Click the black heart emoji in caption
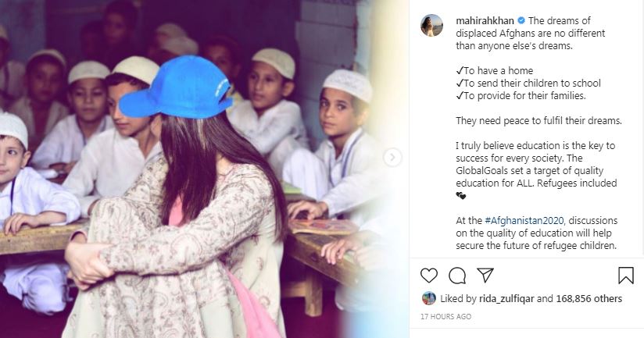644x338 pixels. pos(461,196)
